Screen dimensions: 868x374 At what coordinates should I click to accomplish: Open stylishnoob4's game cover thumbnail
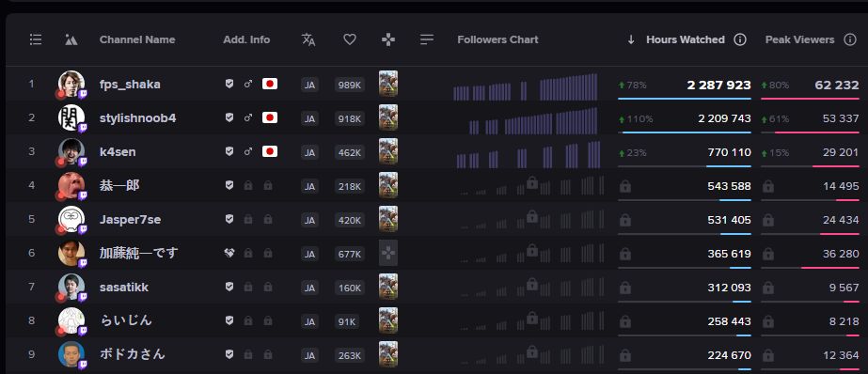(x=388, y=117)
